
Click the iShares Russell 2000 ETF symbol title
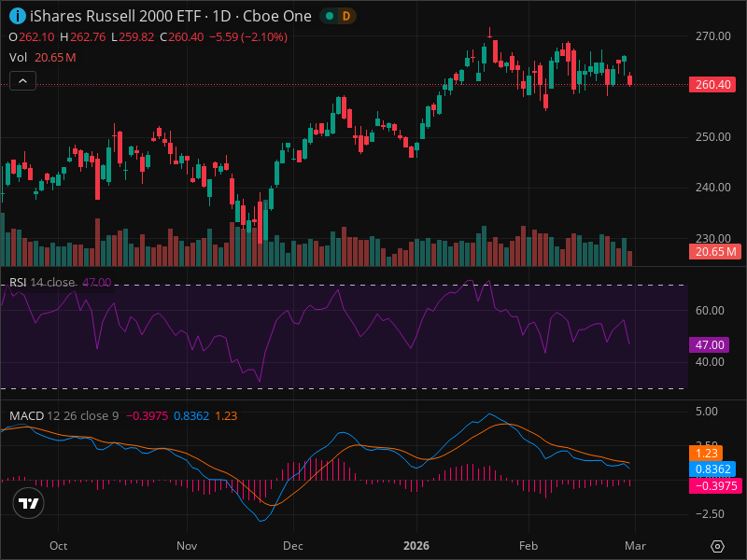click(115, 16)
